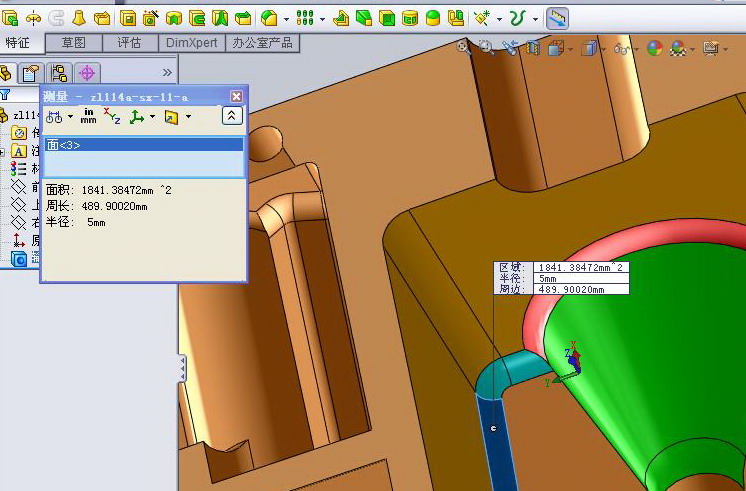This screenshot has width=746, height=491.
Task: Click the Edit Appearance color ball
Action: point(655,48)
